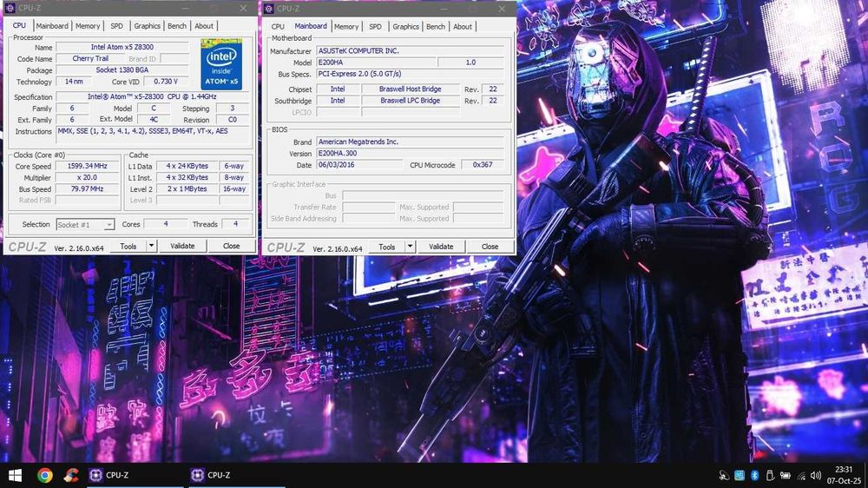Screen dimensions: 868x488
Task: Click the Specification field with 1.44GHz
Action: pyautogui.click(x=152, y=96)
